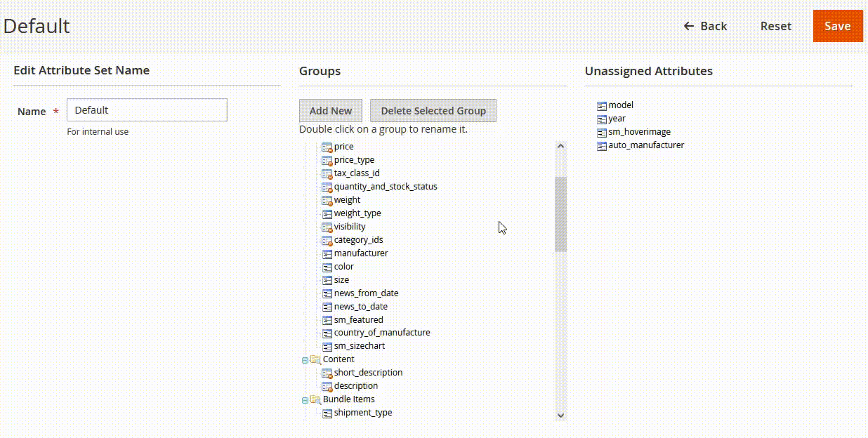Click the shipment_type attribute icon
Viewport: 868px width, 438px height.
coord(327,413)
